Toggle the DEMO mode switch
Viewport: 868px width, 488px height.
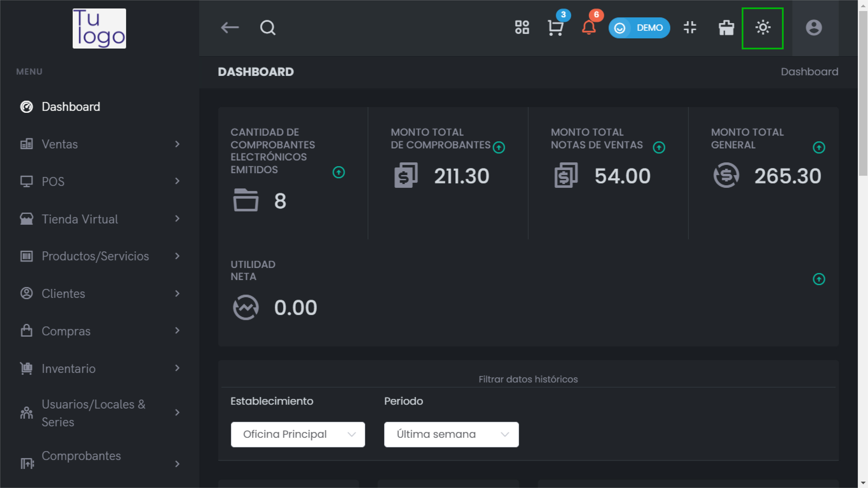(639, 28)
